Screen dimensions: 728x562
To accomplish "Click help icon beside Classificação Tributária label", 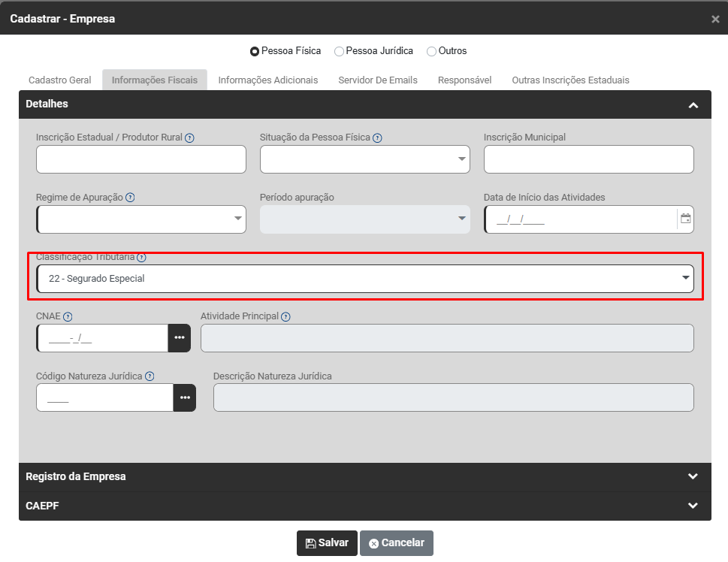I will tap(141, 257).
